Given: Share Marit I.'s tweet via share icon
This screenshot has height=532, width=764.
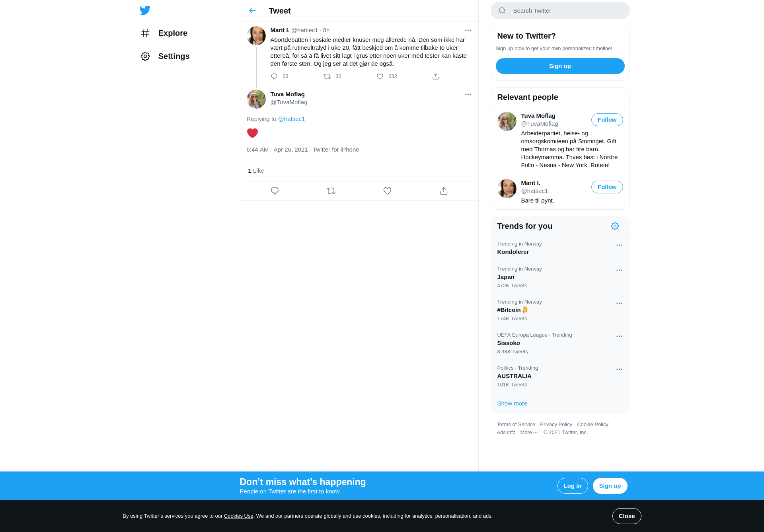Looking at the screenshot, I should click(436, 76).
